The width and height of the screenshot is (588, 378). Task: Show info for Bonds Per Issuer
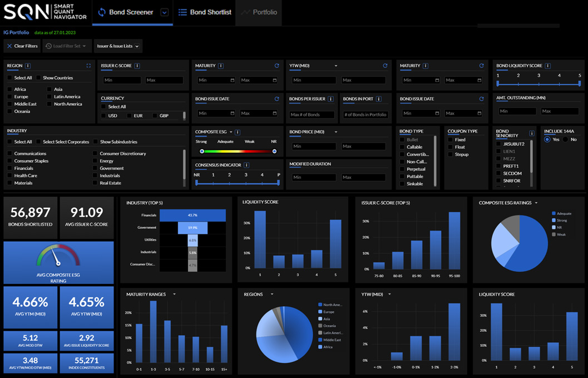click(331, 99)
